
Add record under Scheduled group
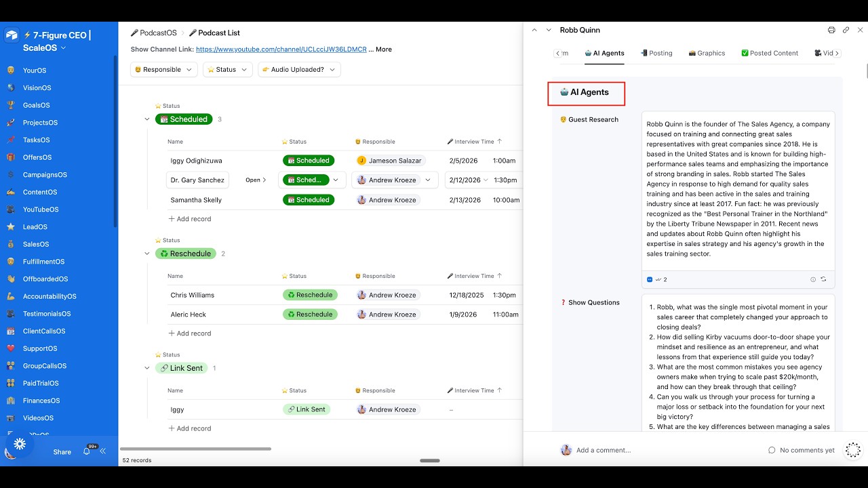click(x=190, y=219)
